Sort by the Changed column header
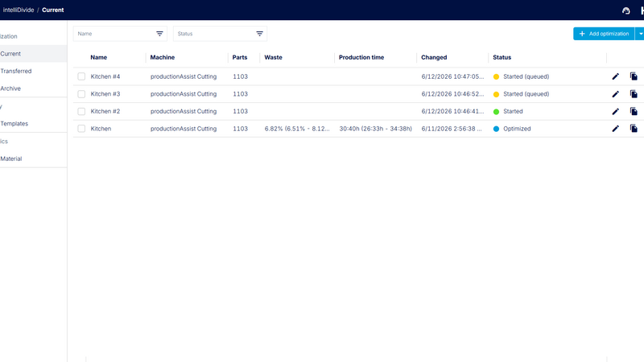 tap(434, 57)
